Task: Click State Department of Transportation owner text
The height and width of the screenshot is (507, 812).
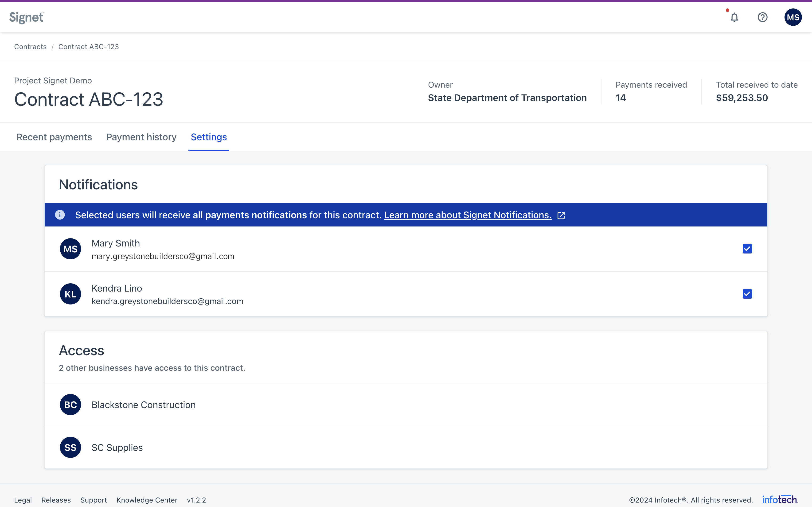Action: [x=507, y=97]
